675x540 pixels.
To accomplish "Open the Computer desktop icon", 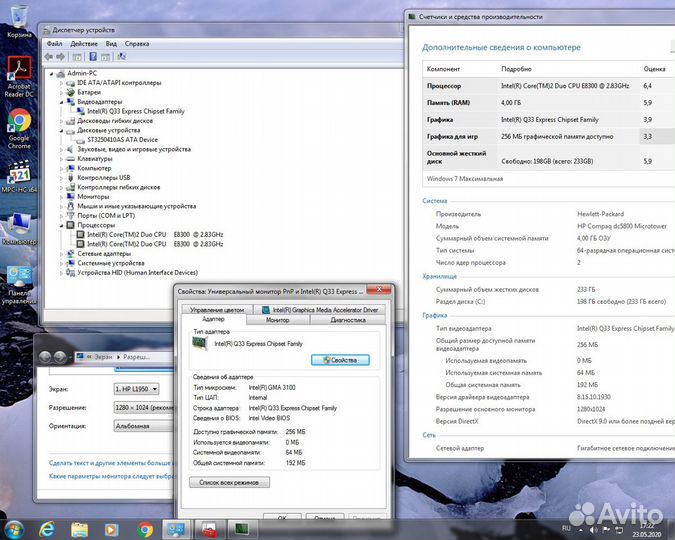I will (19, 228).
